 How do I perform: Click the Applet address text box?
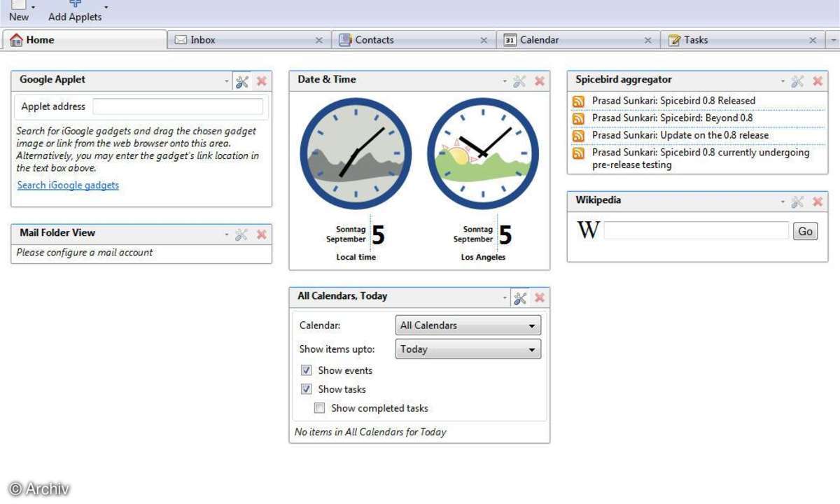[x=178, y=106]
